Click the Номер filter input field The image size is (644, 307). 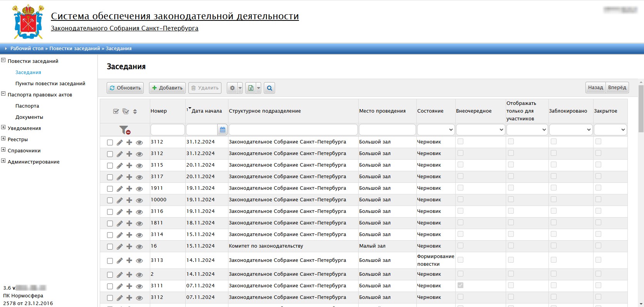click(x=168, y=130)
